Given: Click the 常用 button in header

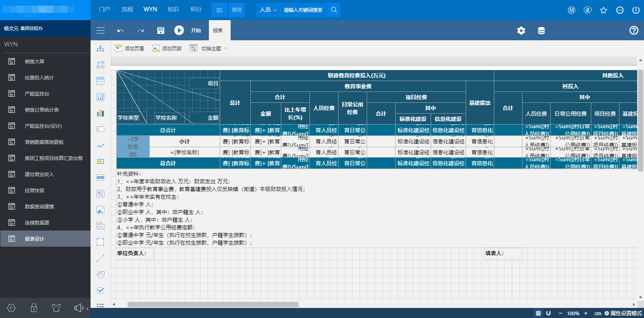Looking at the screenshot, I should click(x=237, y=10).
